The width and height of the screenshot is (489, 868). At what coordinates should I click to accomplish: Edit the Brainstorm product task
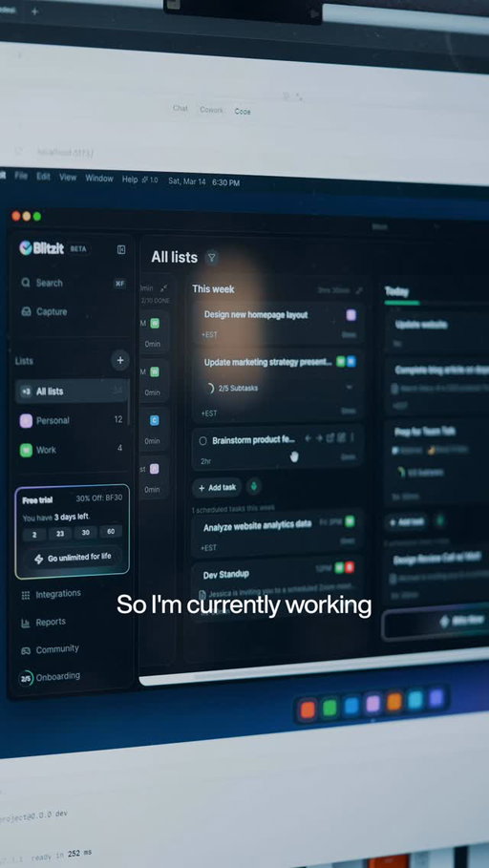pyautogui.click(x=341, y=438)
